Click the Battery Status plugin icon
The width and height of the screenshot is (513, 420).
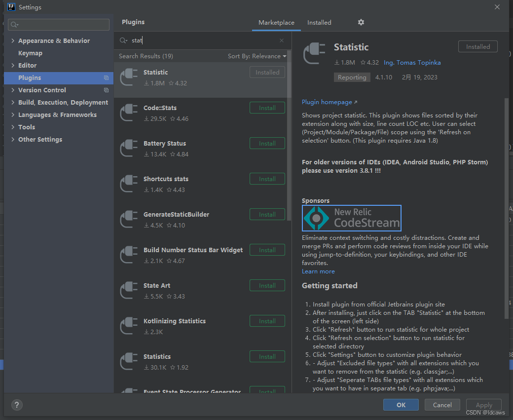(129, 148)
